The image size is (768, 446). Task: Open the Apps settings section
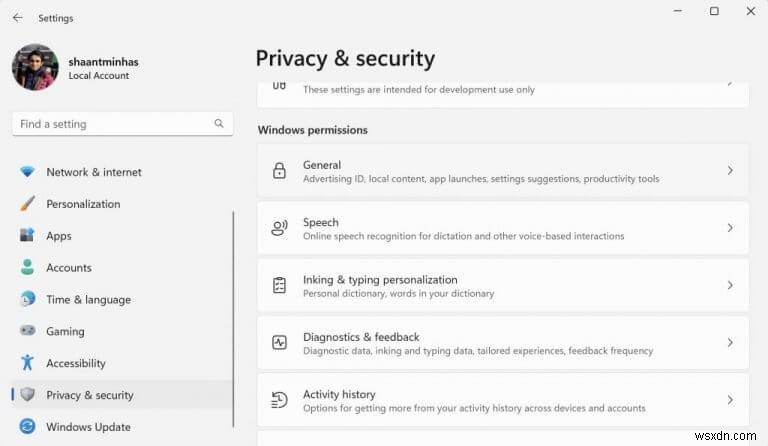59,236
